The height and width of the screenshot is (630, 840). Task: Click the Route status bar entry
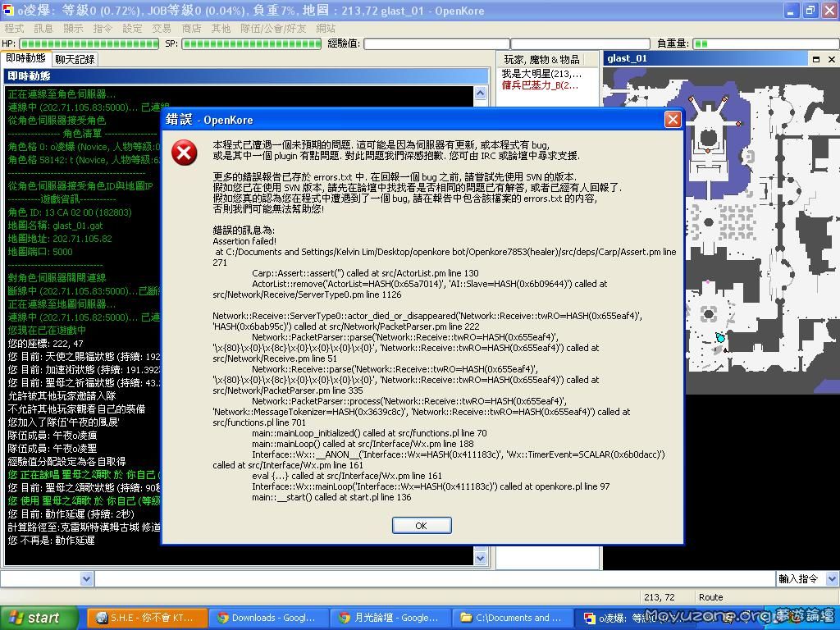[711, 597]
